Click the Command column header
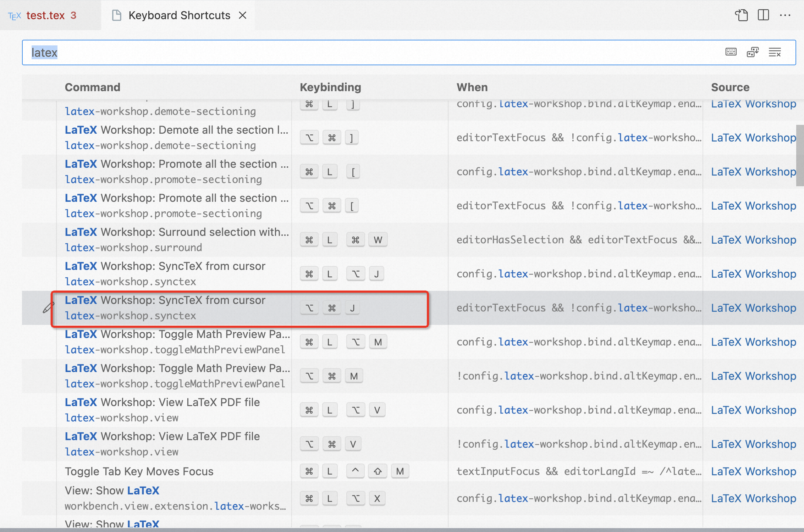Viewport: 804px width, 532px height. click(92, 87)
